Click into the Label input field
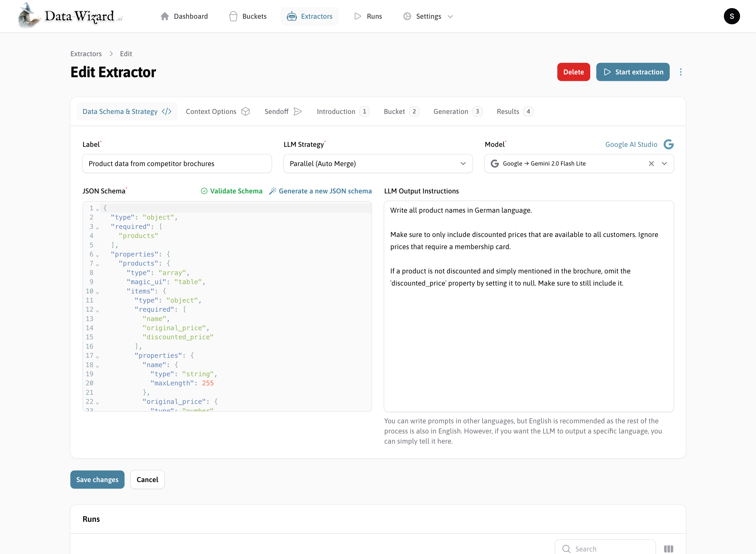 (177, 164)
